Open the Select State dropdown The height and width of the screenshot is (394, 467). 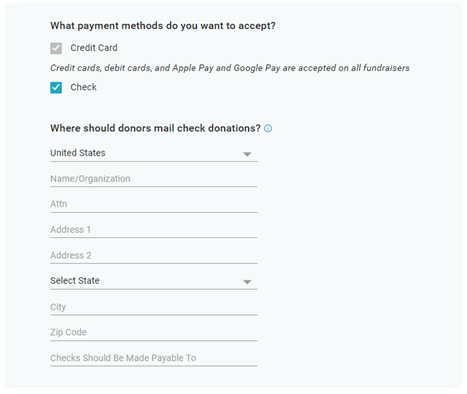pyautogui.click(x=154, y=281)
